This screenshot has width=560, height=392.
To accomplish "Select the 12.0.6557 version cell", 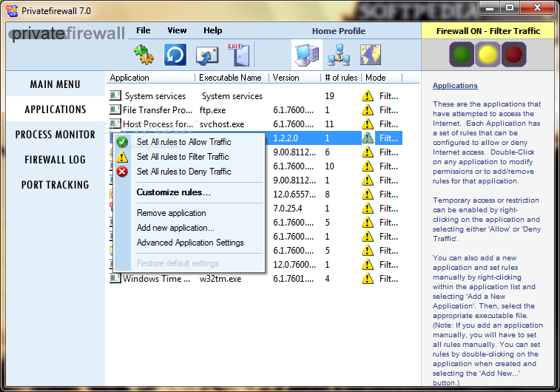I will tap(294, 195).
